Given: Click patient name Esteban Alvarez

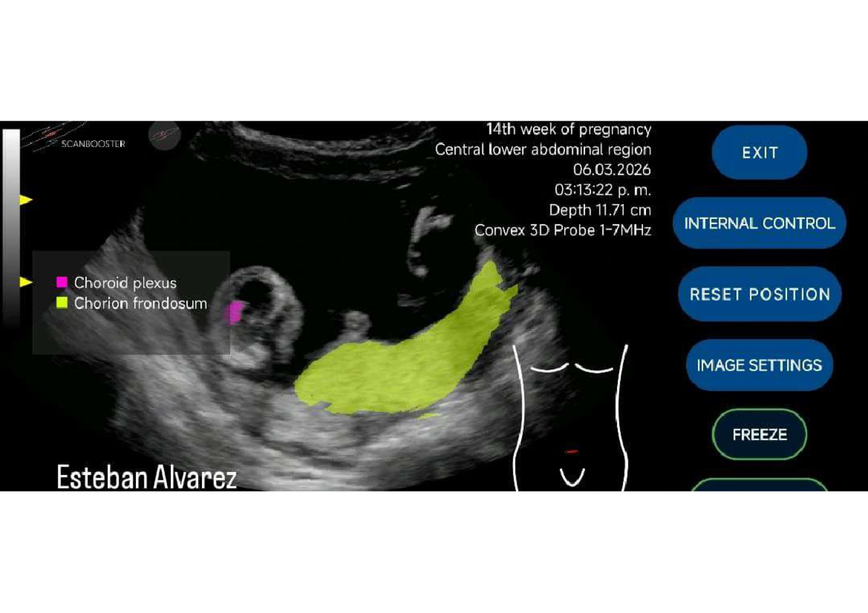Looking at the screenshot, I should (x=147, y=478).
